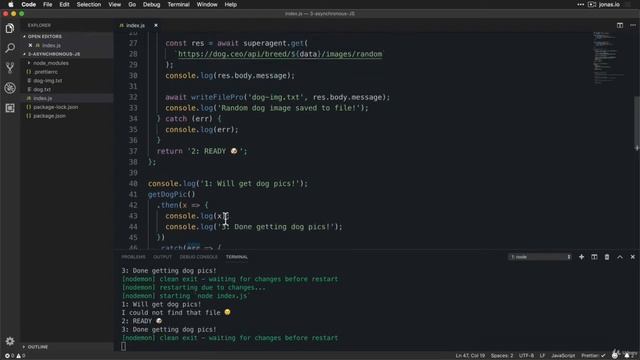Screen dimensions: 640x360
Task: Open the Help menu
Action: 231,4
